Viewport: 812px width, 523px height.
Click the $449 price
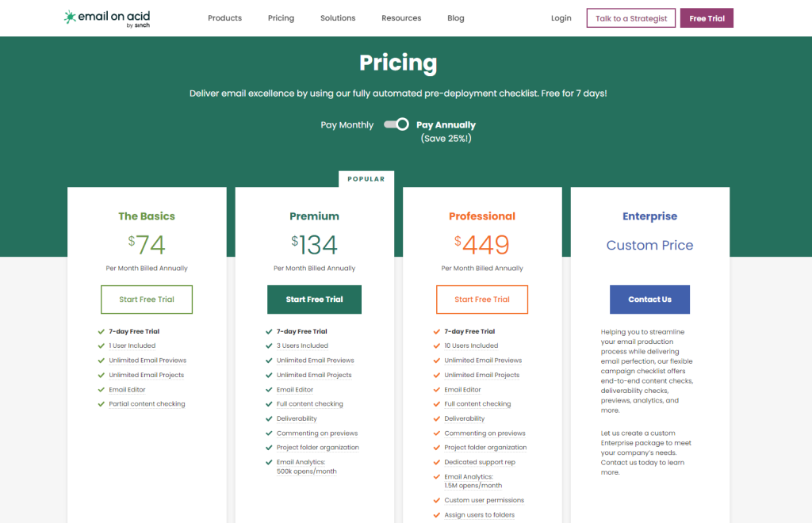pos(482,245)
